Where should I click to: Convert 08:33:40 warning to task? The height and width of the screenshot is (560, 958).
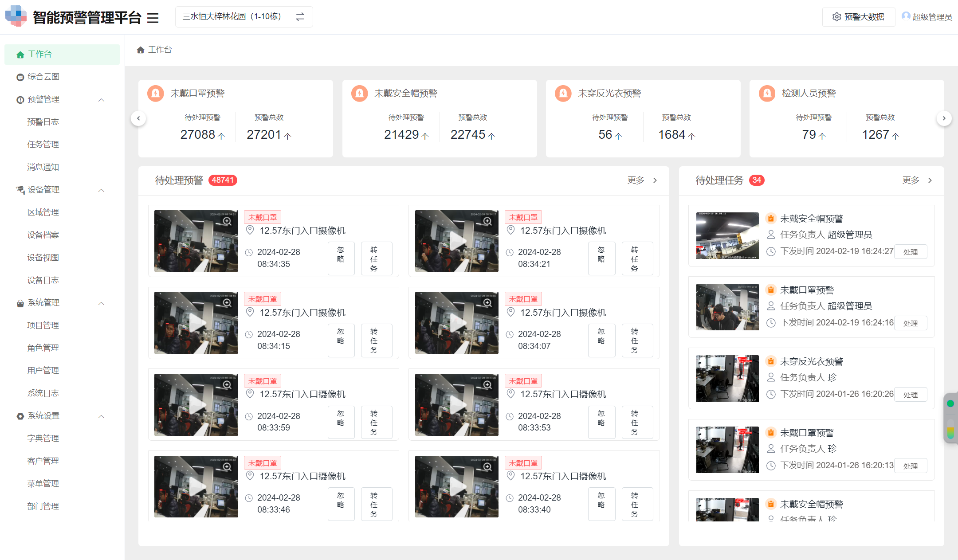pos(637,504)
